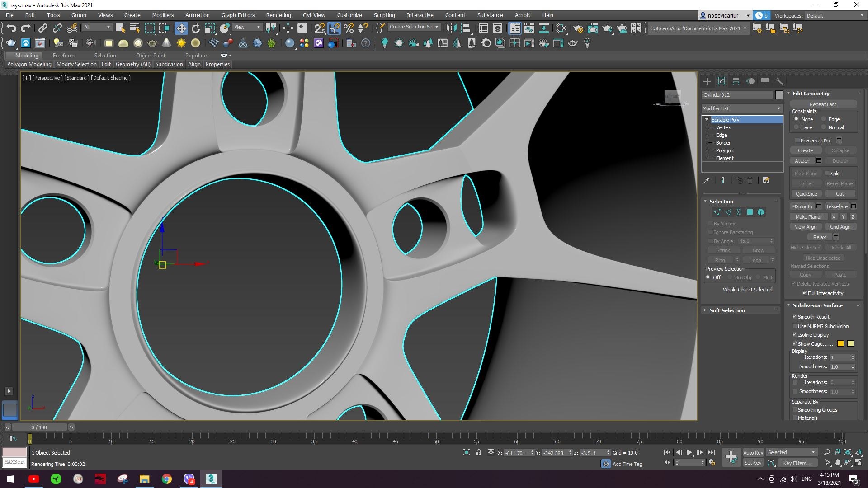The image size is (868, 488).
Task: Toggle Smooth Result checkbox
Action: pyautogui.click(x=795, y=317)
